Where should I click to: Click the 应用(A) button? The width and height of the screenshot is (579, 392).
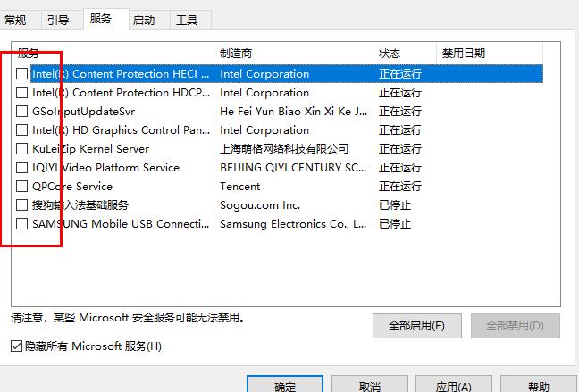coord(453,386)
